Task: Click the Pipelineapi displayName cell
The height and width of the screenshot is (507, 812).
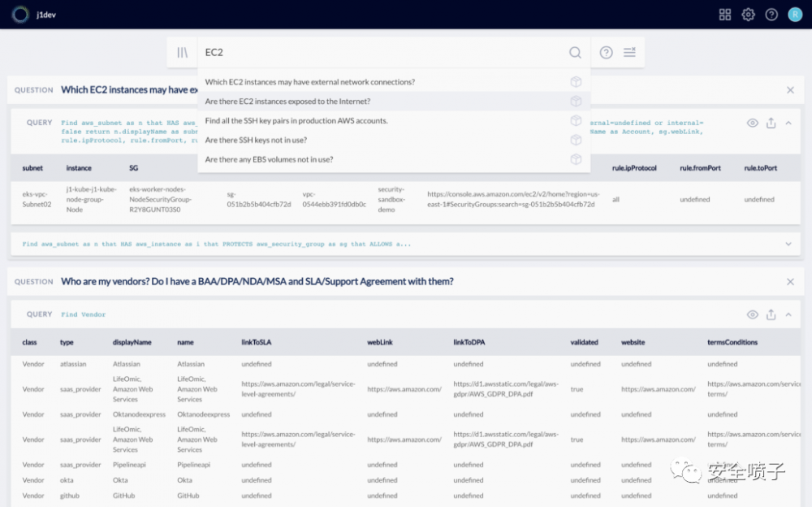Action: [x=129, y=465]
